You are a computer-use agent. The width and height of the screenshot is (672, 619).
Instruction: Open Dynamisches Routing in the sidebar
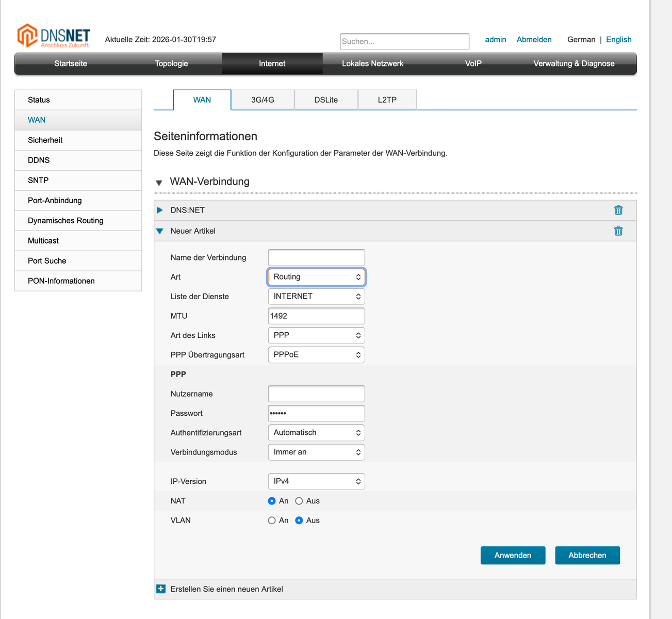[78, 221]
